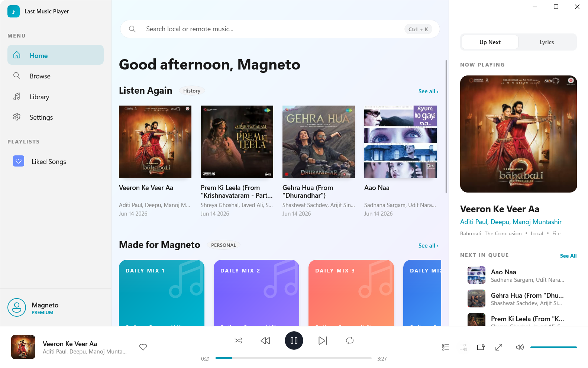This screenshot has height=368, width=588.
Task: Click the History tag beside Listen Again
Action: (192, 91)
